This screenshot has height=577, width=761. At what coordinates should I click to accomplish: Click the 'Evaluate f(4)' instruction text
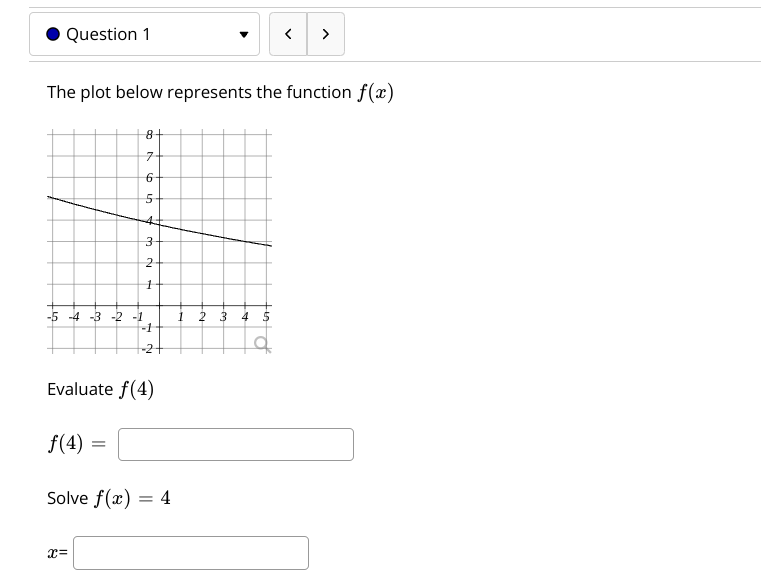(100, 389)
